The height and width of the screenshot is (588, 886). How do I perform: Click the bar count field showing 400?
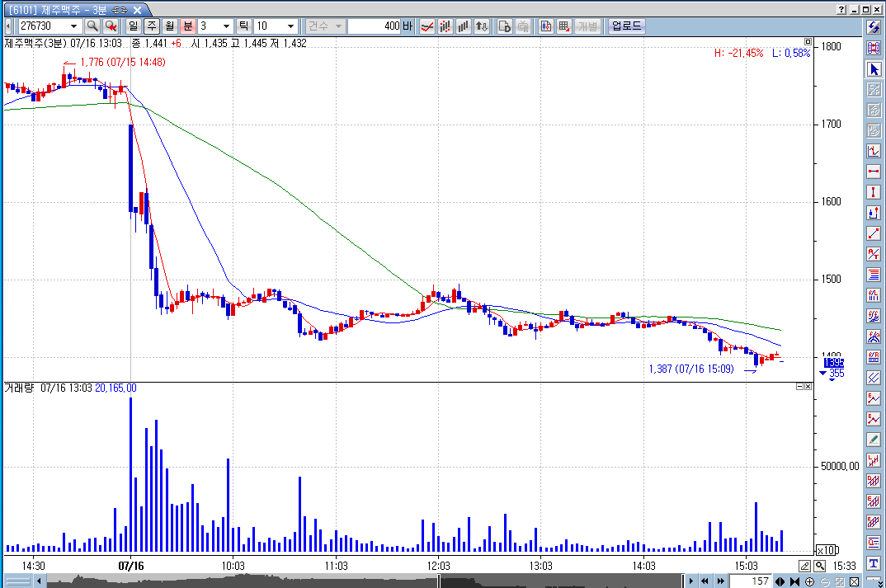[x=374, y=26]
